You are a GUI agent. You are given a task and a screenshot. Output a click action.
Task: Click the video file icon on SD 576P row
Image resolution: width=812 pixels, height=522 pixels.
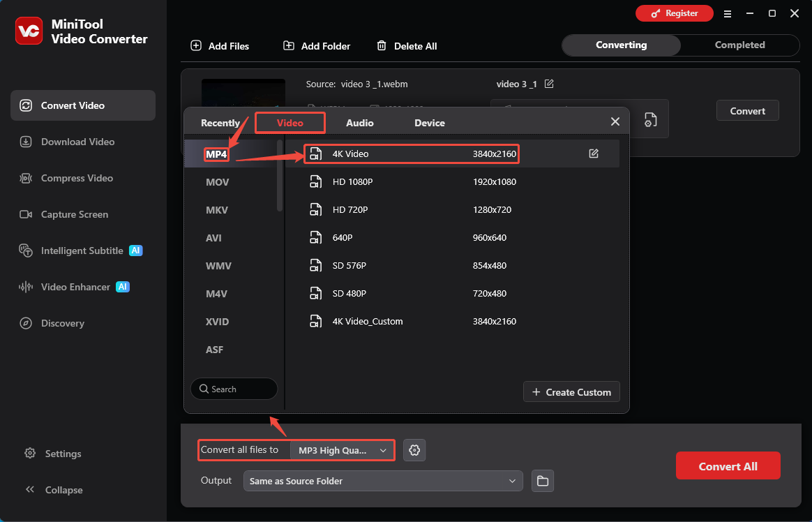tap(315, 265)
